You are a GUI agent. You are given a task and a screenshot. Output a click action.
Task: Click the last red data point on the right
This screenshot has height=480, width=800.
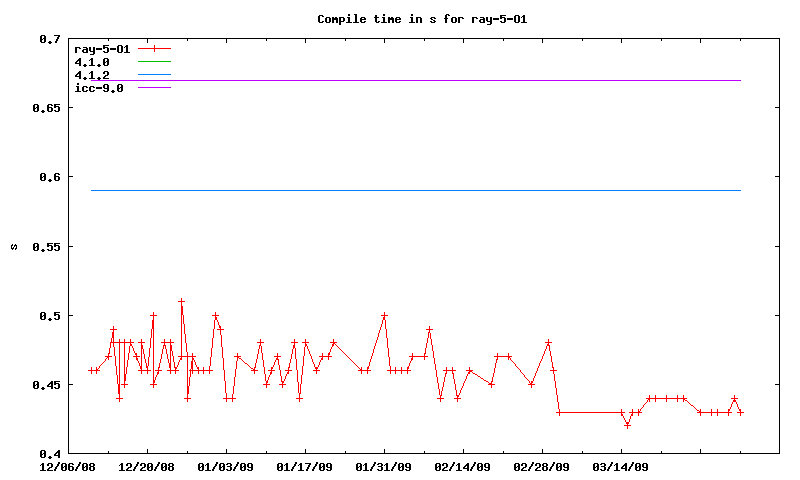740,412
